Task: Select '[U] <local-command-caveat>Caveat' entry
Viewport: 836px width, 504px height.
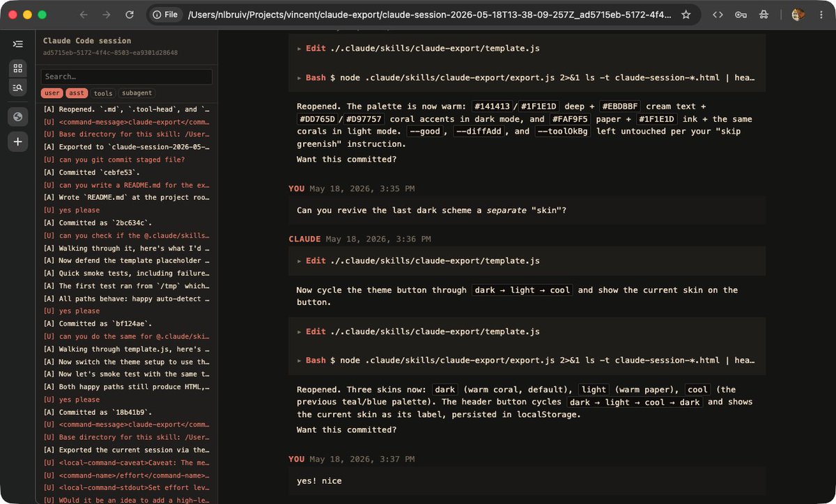Action: (127, 462)
